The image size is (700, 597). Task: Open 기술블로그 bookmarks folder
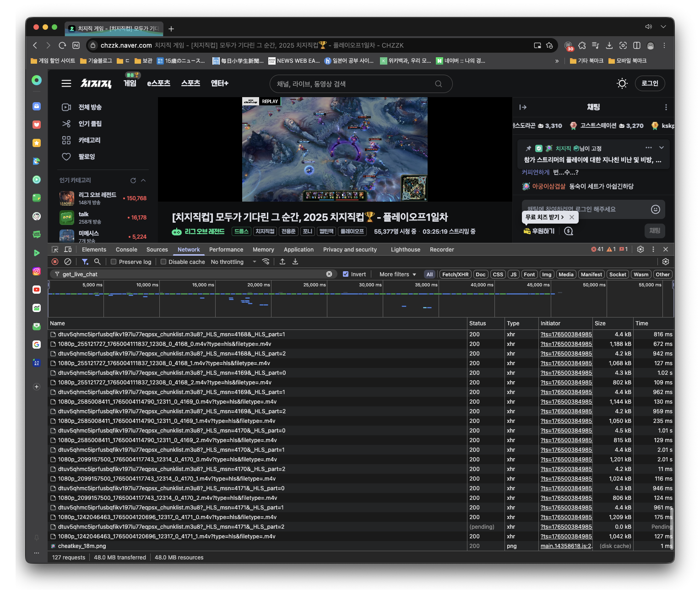pos(96,61)
